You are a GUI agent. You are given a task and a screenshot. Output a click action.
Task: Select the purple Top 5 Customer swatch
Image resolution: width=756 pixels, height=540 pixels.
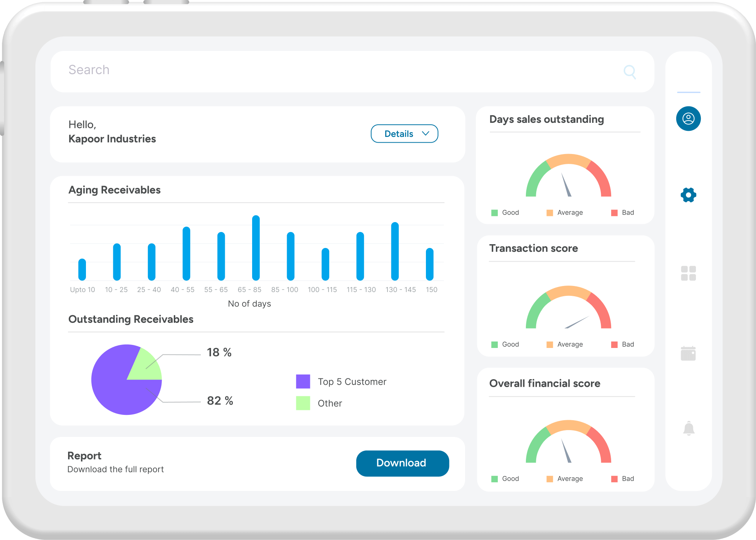303,381
